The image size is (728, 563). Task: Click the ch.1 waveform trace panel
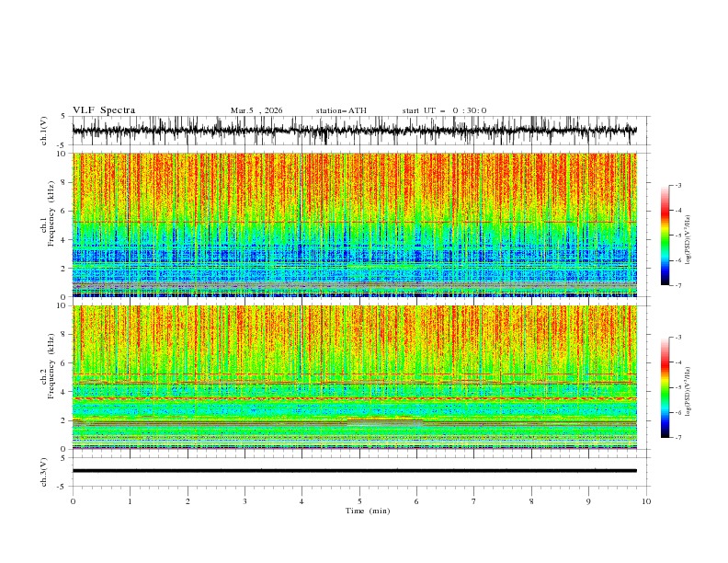[x=361, y=131]
